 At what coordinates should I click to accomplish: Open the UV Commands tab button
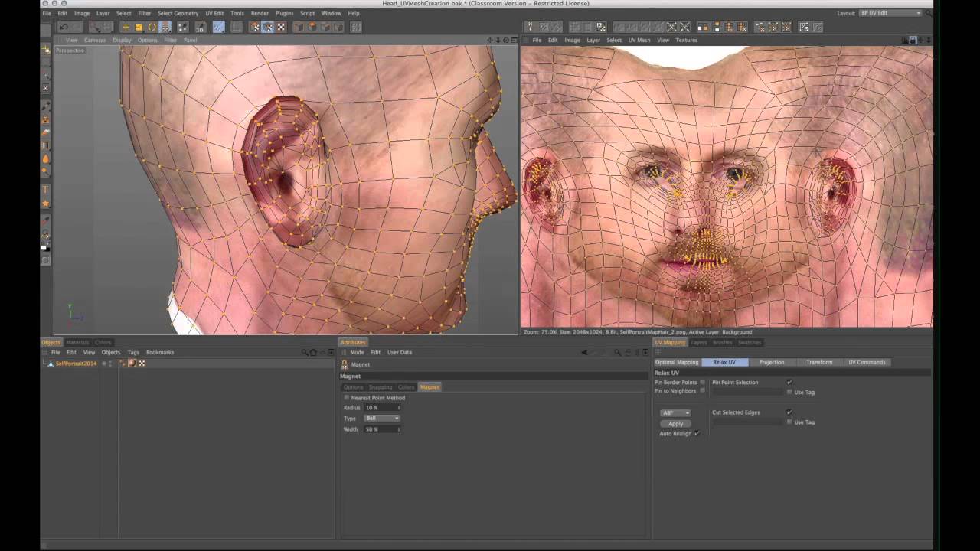[867, 362]
